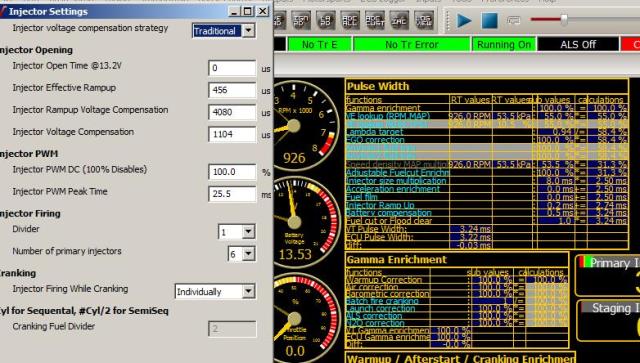Click the disabled Cranking Fuel Divider field
640x363 pixels.
(x=232, y=329)
